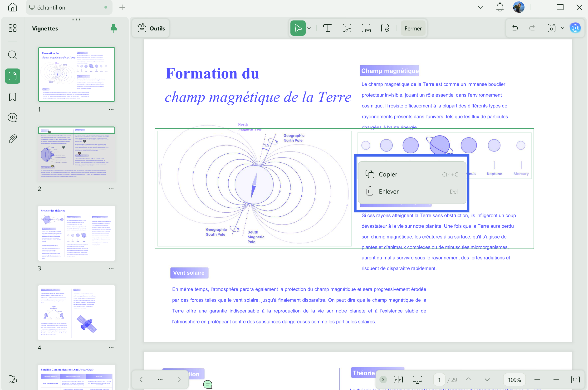Undo the last action
The width and height of the screenshot is (588, 390).
[x=515, y=28]
